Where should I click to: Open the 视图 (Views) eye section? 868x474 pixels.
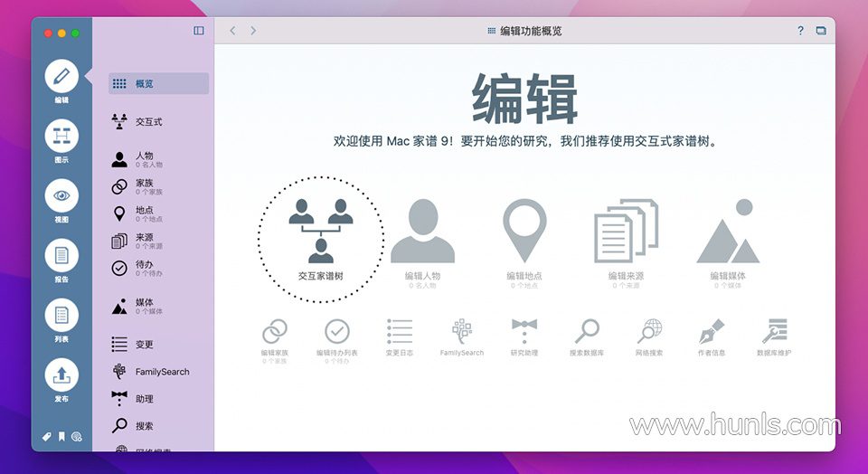click(x=61, y=195)
